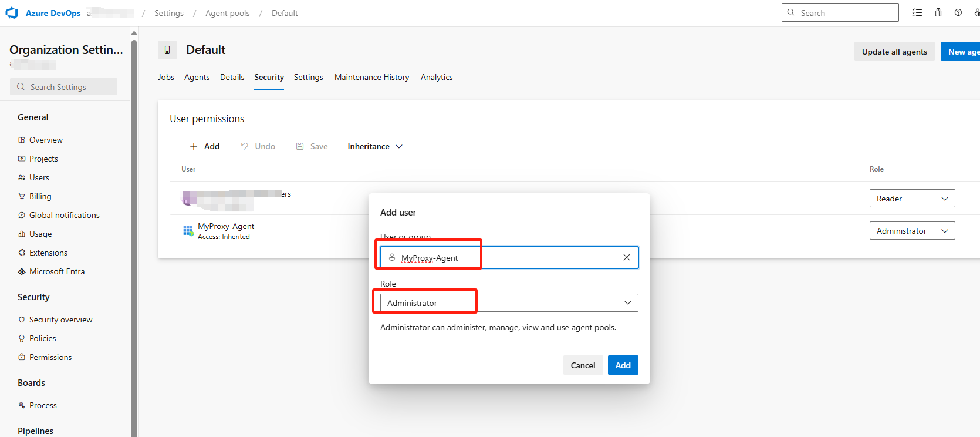The height and width of the screenshot is (437, 980).
Task: Open the Maintenance History tab
Action: [x=371, y=77]
